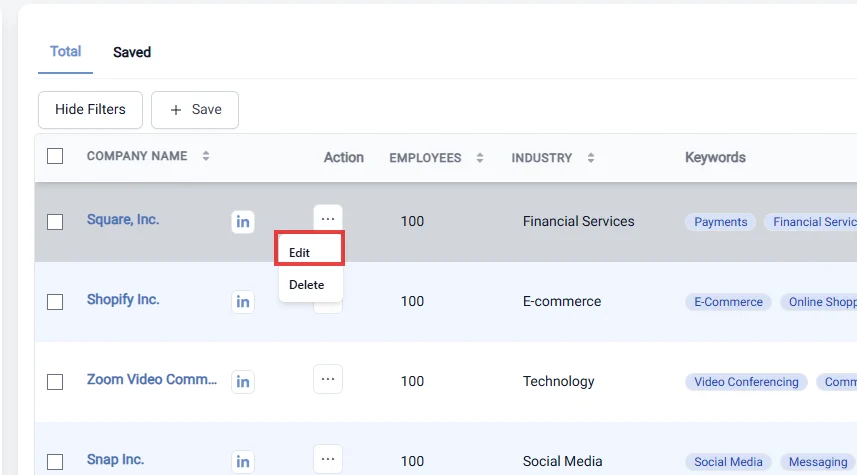This screenshot has height=475, width=857.
Task: Open the Zoom Video Comm... company link
Action: tap(152, 379)
